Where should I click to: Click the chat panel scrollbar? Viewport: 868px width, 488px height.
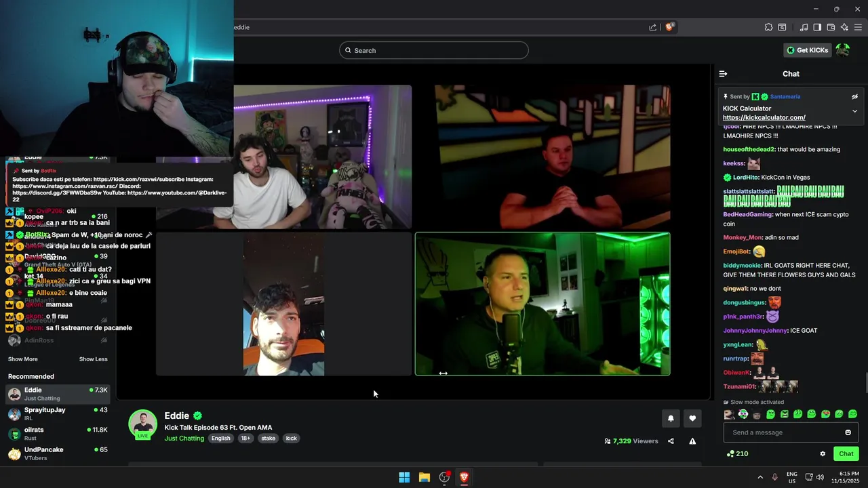click(865, 382)
